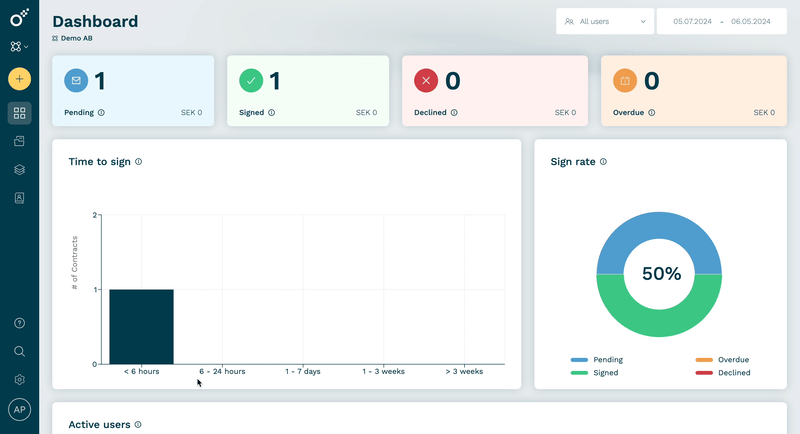Click the green Signed segment of the donut
800x434 pixels.
click(659, 324)
